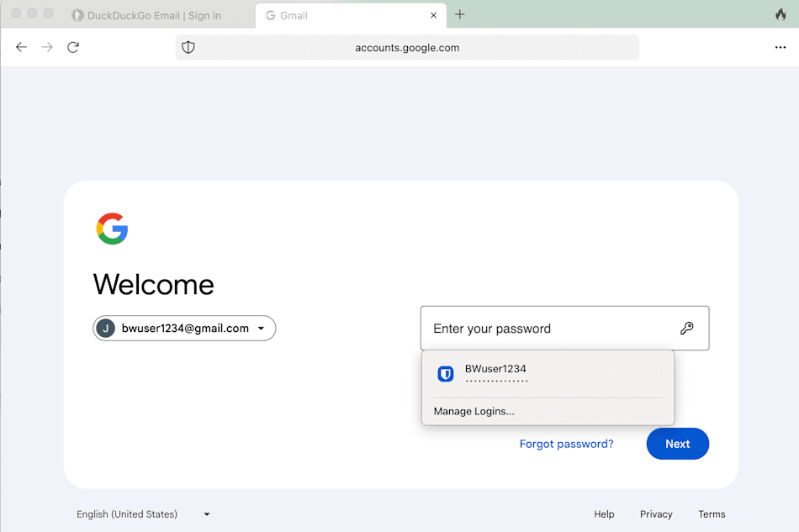Open the browser three-dot options menu
This screenshot has height=532, width=799.
click(780, 47)
